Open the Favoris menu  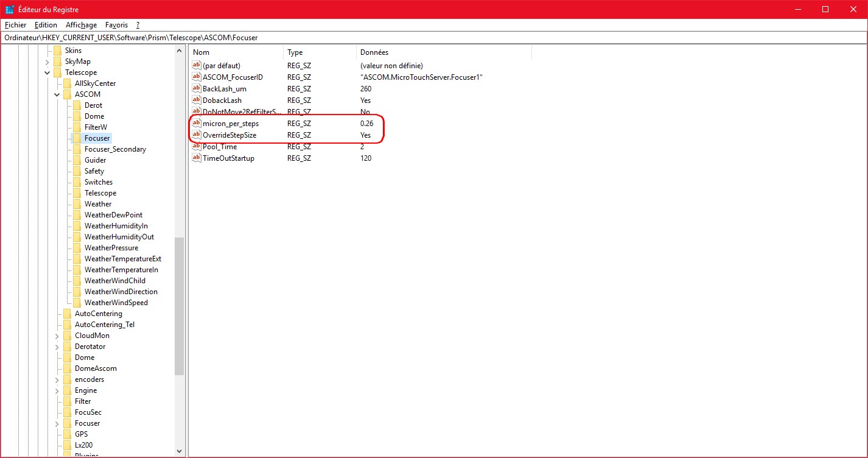point(116,25)
